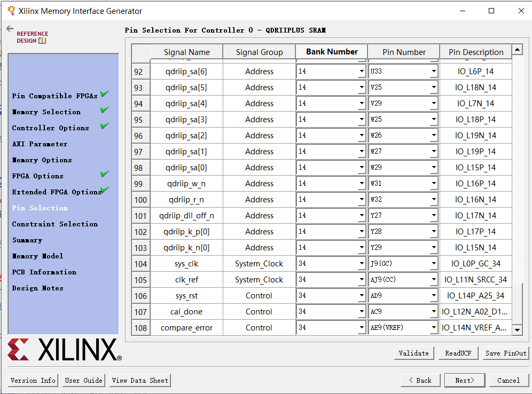Go to Extended FPGA Options step
532x394 pixels.
pyautogui.click(x=57, y=192)
